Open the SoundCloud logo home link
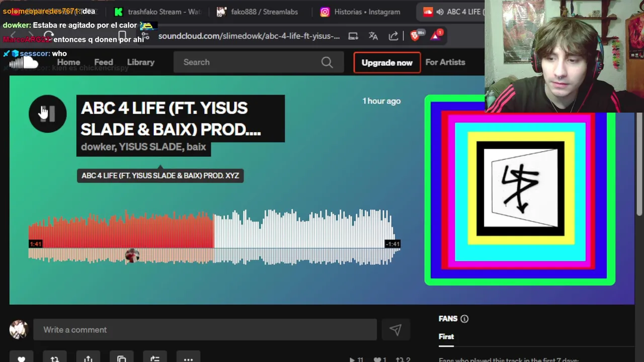This screenshot has width=644, height=362. pos(24,62)
